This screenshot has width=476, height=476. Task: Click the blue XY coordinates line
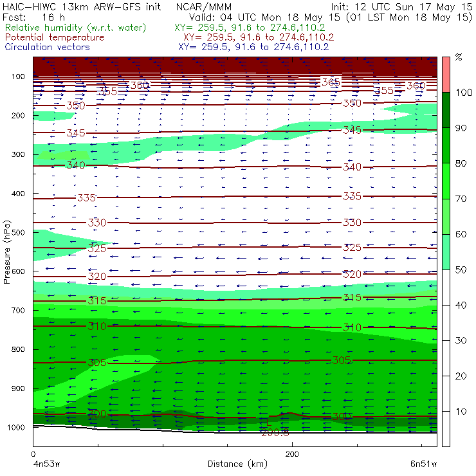coord(253,47)
